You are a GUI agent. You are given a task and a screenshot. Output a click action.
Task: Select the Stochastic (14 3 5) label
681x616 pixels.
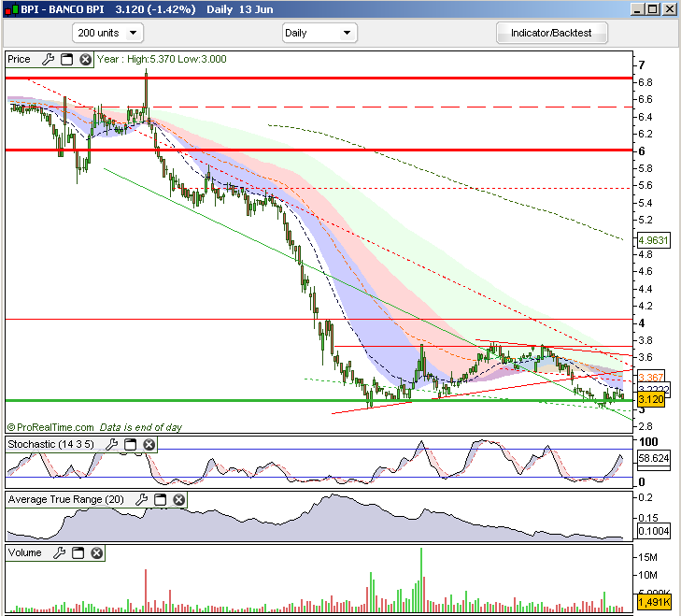point(50,444)
